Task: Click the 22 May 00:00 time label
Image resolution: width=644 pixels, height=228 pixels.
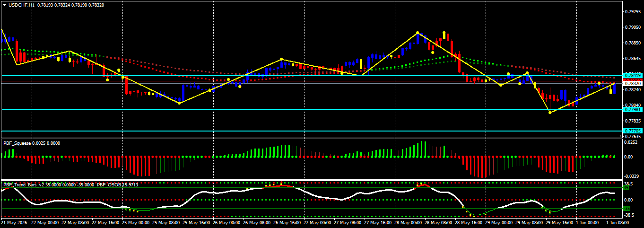Action: (x=45, y=222)
